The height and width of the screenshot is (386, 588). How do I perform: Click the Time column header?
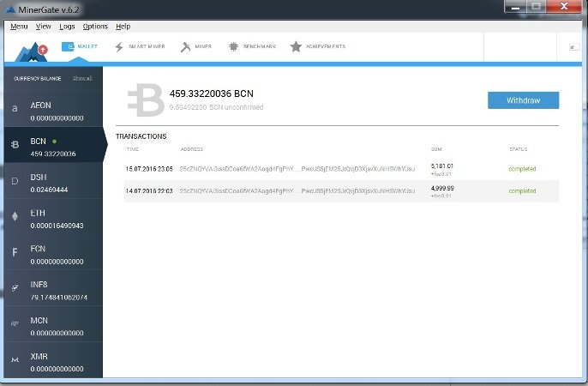click(132, 149)
